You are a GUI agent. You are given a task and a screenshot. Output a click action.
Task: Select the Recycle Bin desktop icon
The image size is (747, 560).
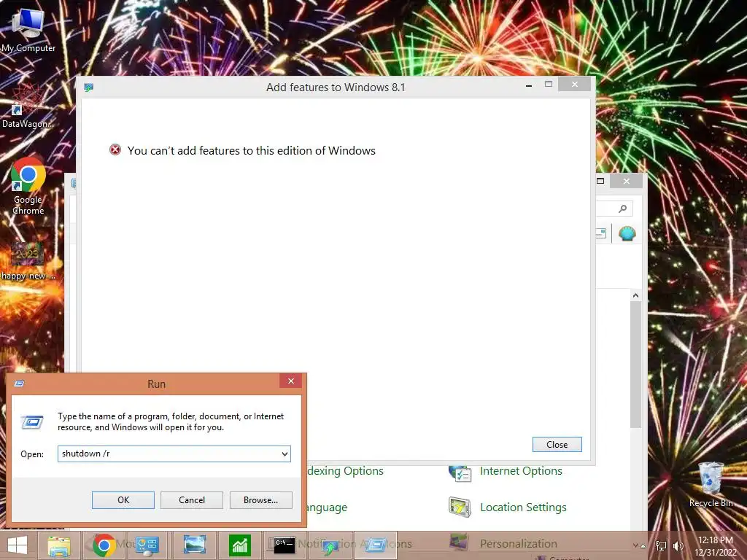click(x=711, y=485)
